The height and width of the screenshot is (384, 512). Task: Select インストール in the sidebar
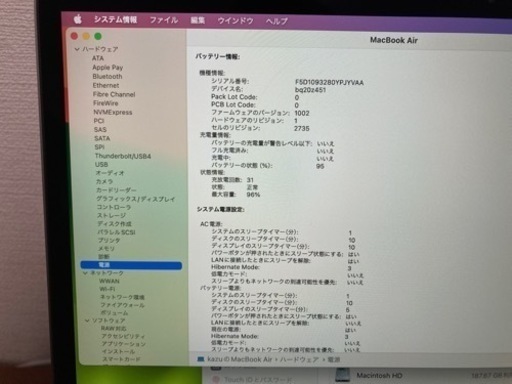pos(119,352)
